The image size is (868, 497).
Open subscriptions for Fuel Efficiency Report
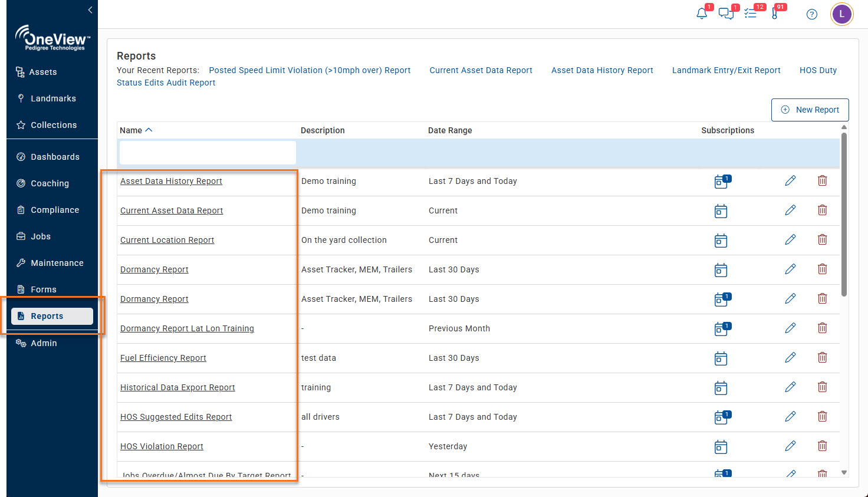click(721, 358)
